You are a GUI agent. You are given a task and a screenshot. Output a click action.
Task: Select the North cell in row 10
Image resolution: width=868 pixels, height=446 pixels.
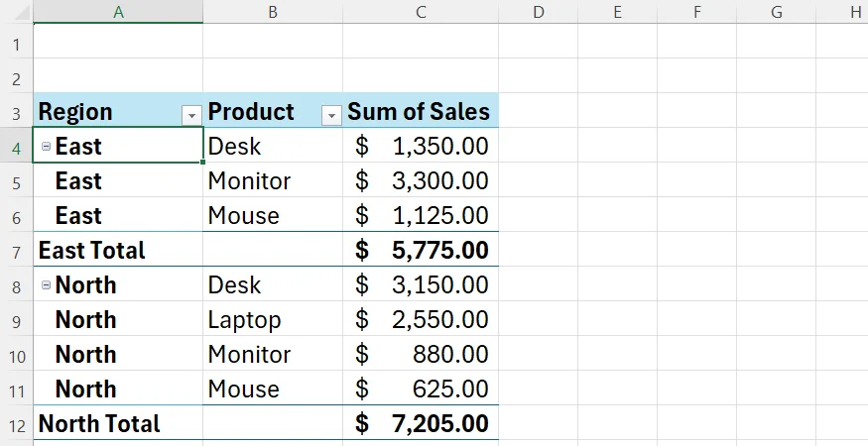pyautogui.click(x=118, y=354)
